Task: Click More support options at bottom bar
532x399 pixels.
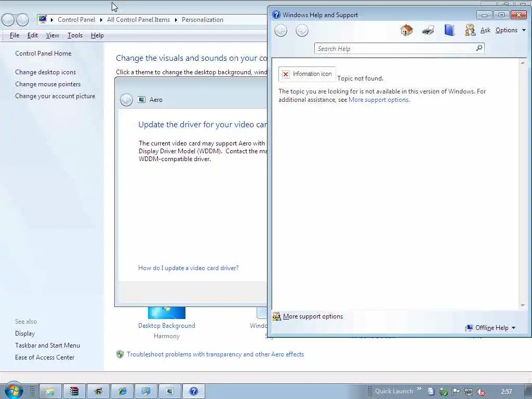Action: [313, 316]
